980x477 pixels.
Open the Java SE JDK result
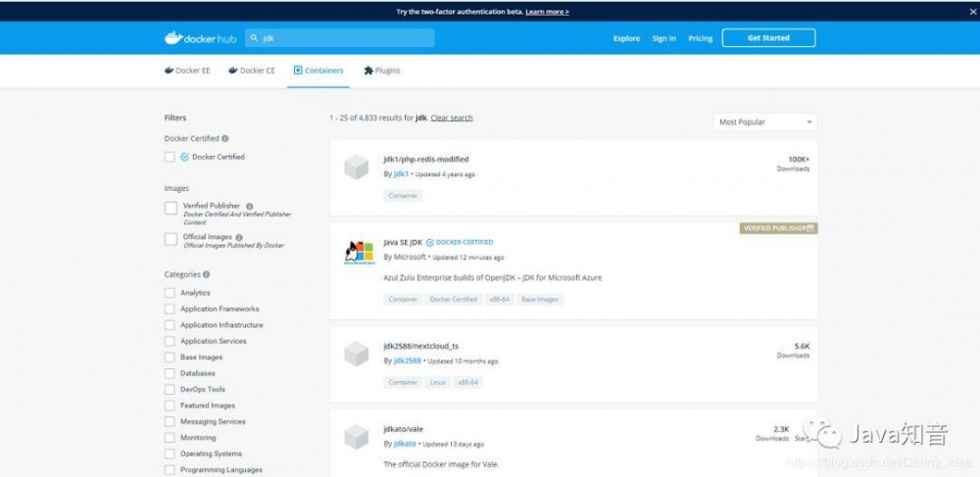click(403, 242)
